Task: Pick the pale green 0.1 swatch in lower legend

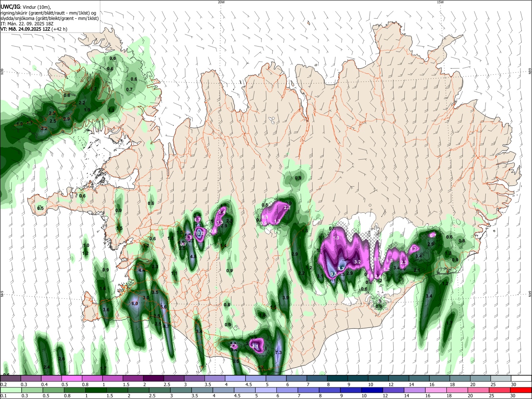Action: (x=10, y=390)
